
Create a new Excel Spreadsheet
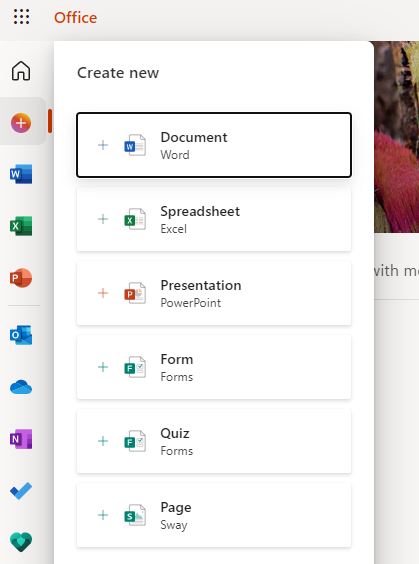[214, 219]
